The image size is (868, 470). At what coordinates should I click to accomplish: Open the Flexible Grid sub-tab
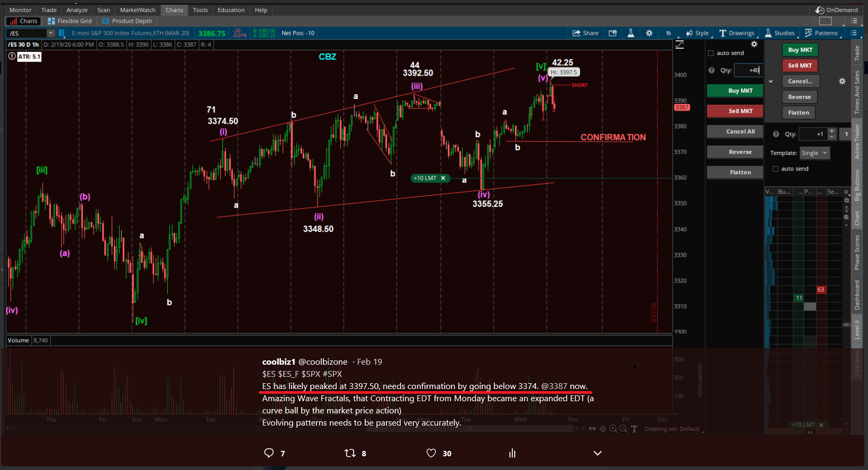(x=70, y=21)
